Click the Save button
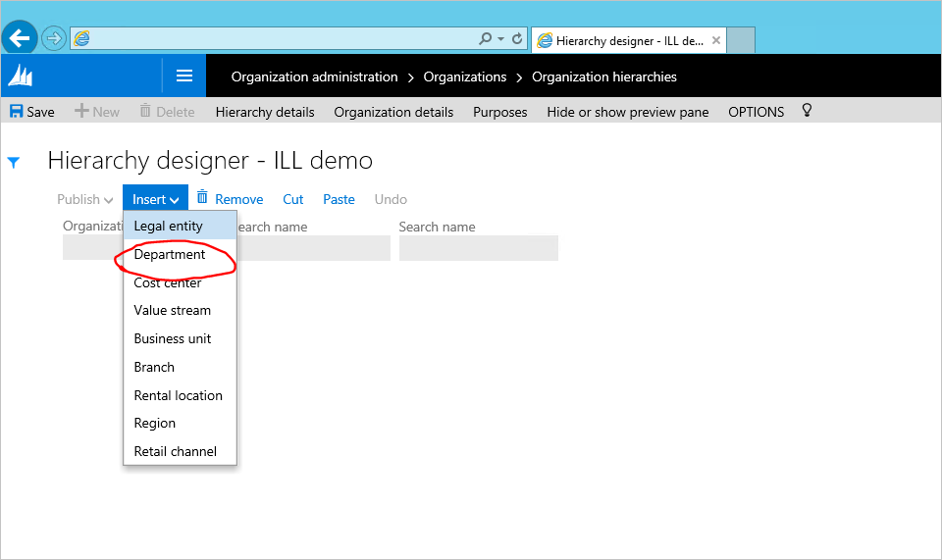942x560 pixels. click(x=32, y=112)
